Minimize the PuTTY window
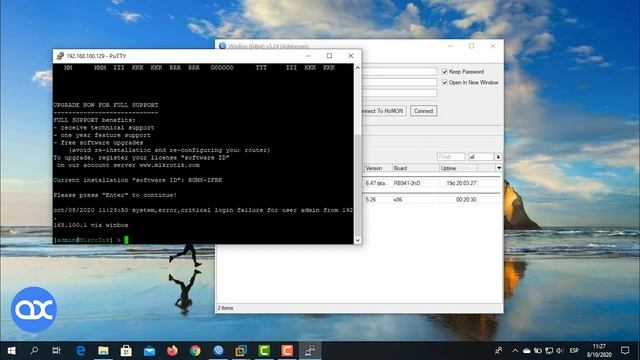This screenshot has height=360, width=640. 308,56
